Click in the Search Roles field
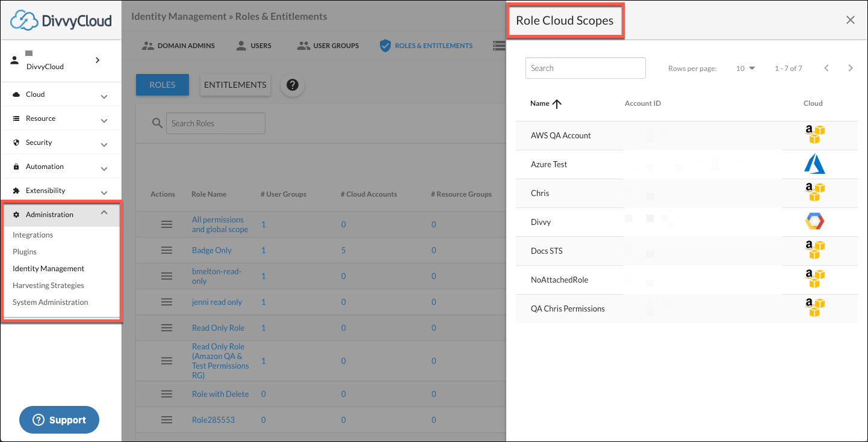This screenshot has width=868, height=442. (215, 123)
